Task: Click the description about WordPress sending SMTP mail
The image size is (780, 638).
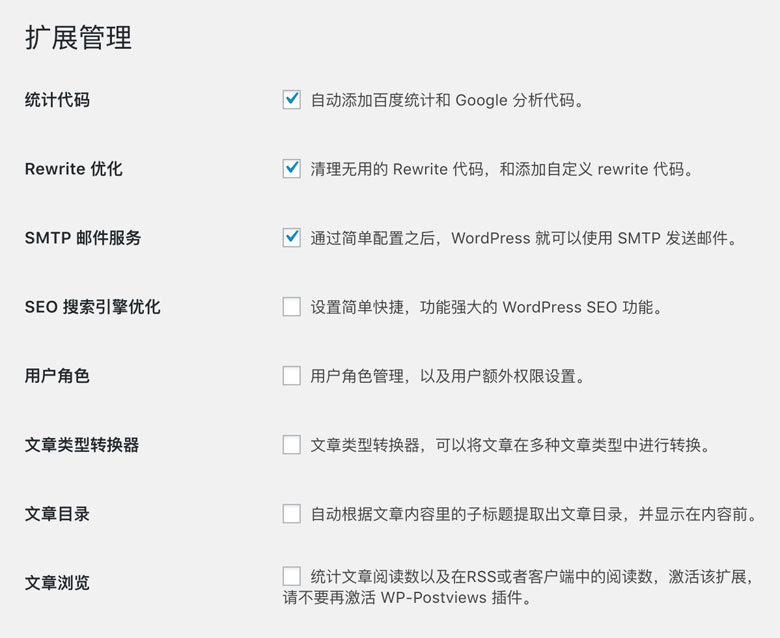Action: point(523,238)
